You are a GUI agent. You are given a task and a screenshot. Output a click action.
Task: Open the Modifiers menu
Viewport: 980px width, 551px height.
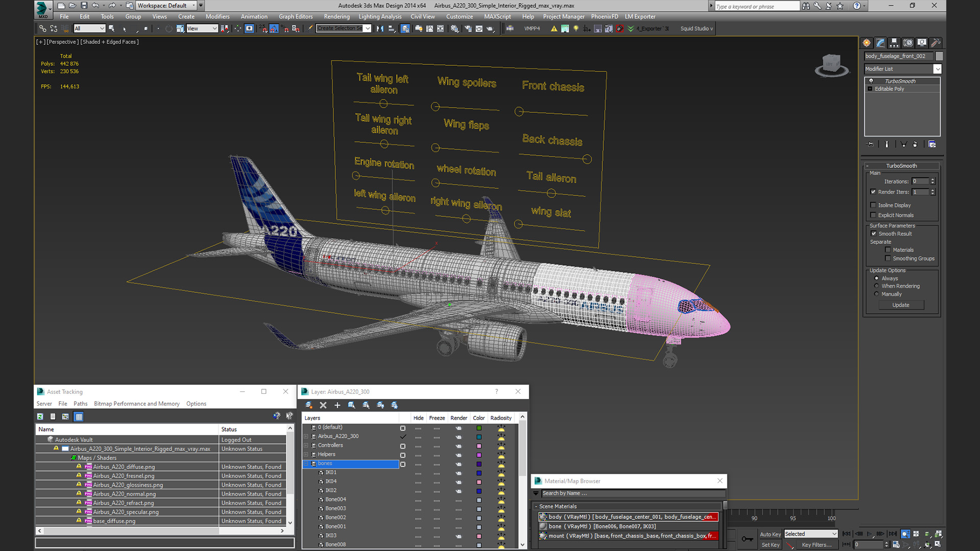[x=217, y=17]
